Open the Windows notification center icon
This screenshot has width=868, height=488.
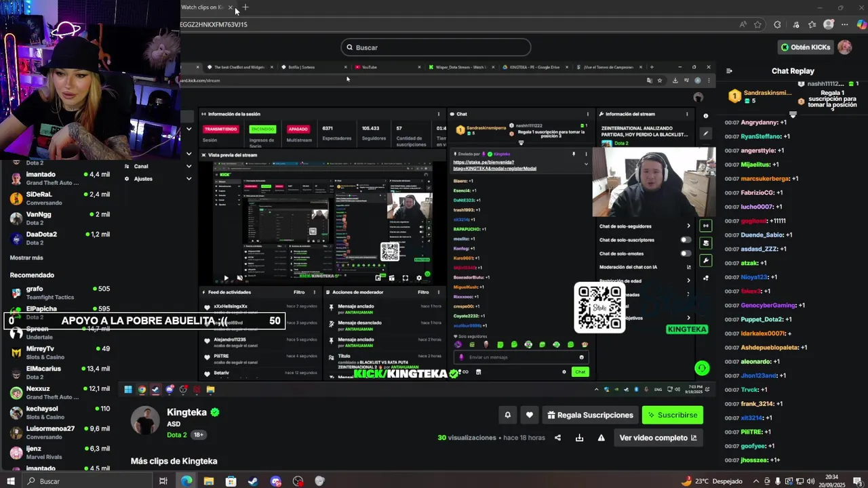click(x=858, y=481)
